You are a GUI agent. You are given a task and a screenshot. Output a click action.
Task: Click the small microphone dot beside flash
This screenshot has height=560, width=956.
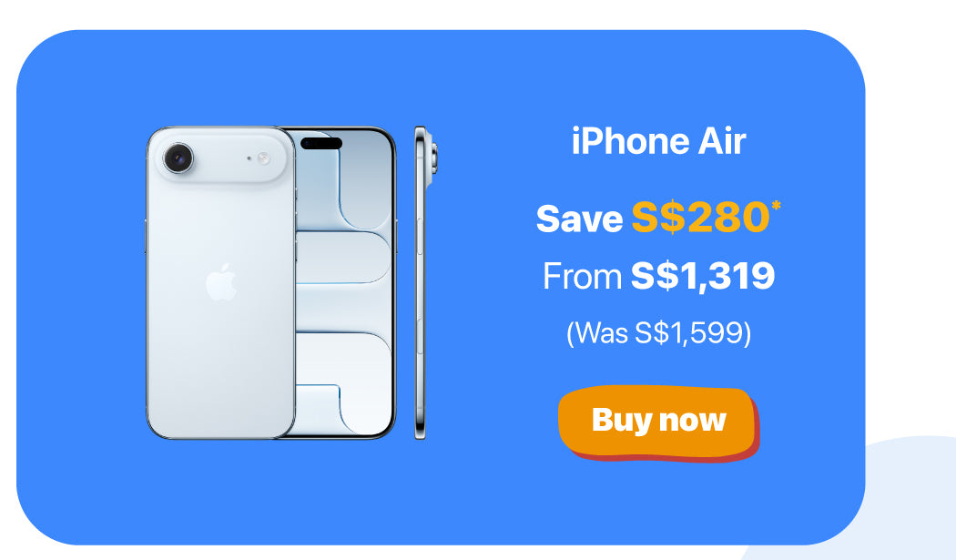(249, 158)
